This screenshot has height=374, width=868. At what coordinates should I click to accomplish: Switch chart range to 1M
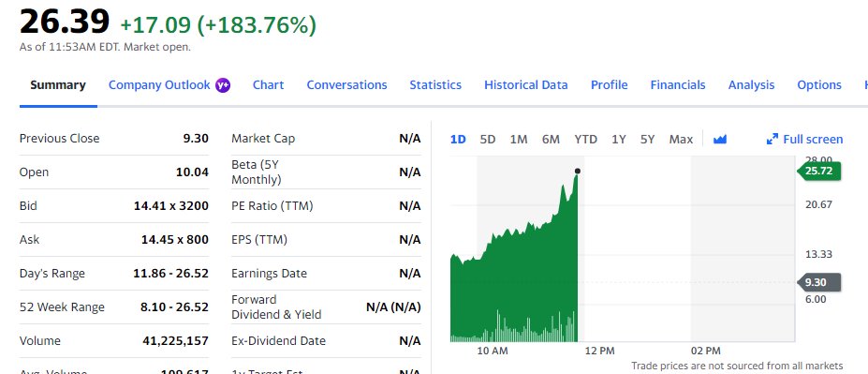click(519, 140)
